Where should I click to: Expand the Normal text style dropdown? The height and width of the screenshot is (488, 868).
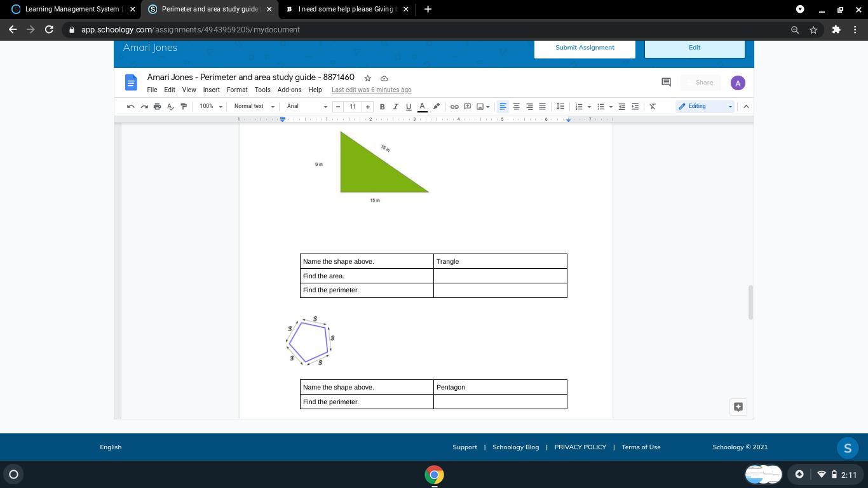254,107
